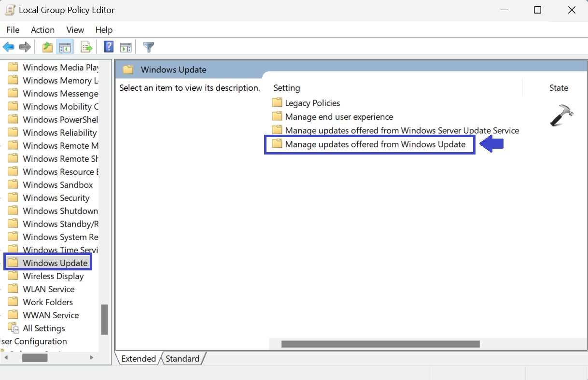The height and width of the screenshot is (380, 588).
Task: Open the Legacy Policies folder
Action: 312,103
